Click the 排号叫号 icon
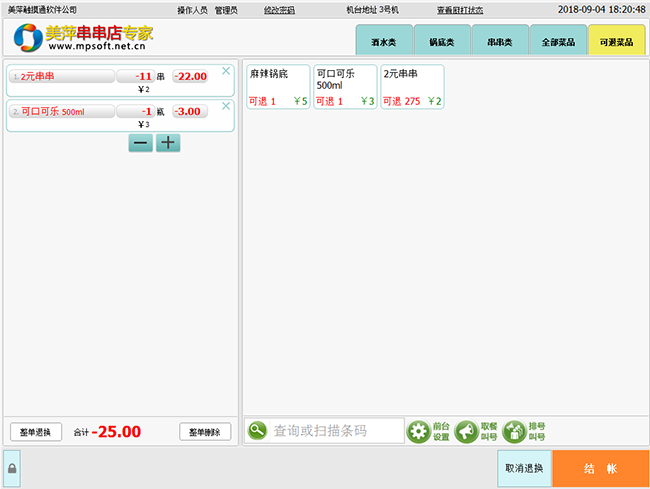The width and height of the screenshot is (650, 489). point(514,431)
